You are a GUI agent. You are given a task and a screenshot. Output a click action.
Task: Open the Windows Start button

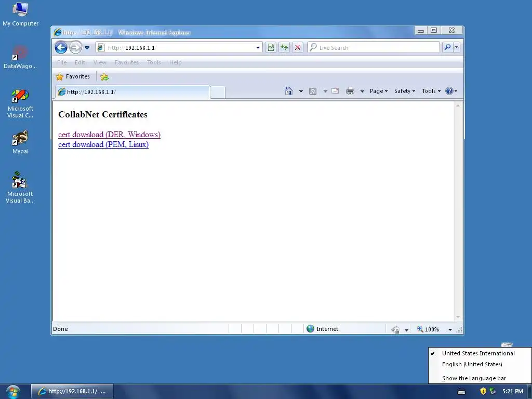[13, 392]
